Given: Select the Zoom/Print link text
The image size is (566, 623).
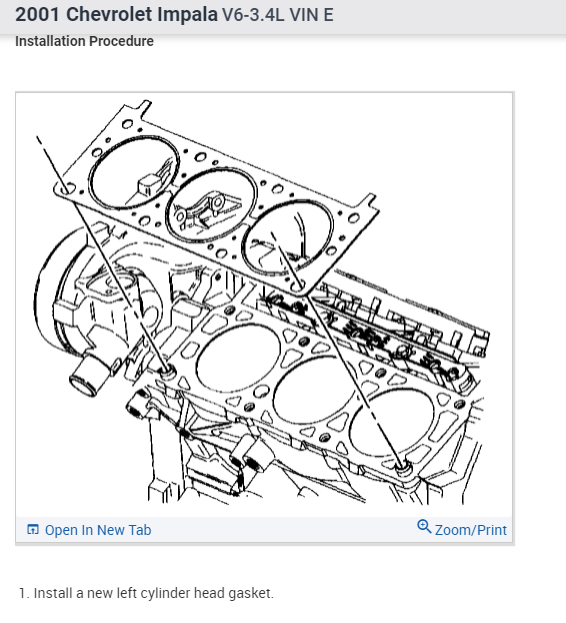Looking at the screenshot, I should click(x=471, y=530).
